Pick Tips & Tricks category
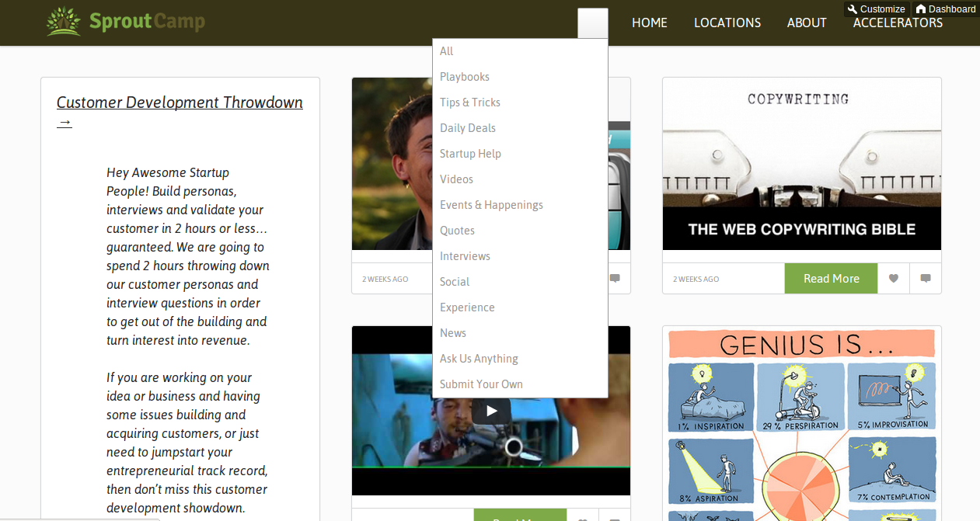980x521 pixels. tap(520, 102)
